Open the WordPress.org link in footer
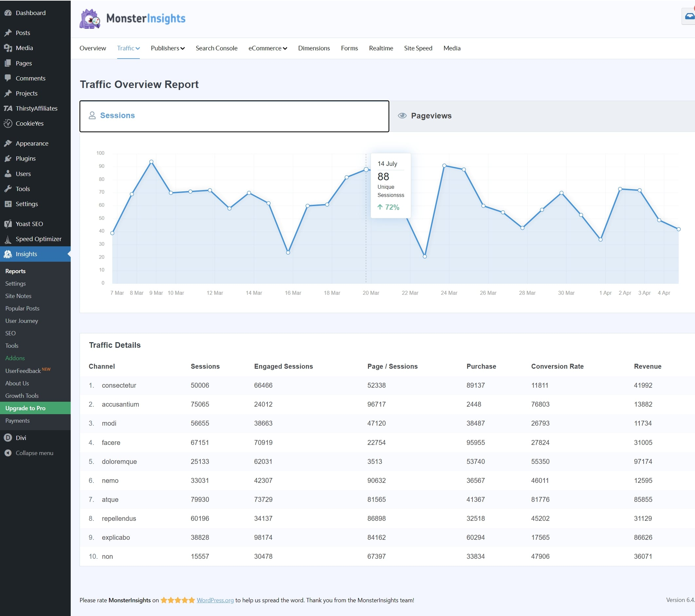This screenshot has height=616, width=695. point(214,600)
